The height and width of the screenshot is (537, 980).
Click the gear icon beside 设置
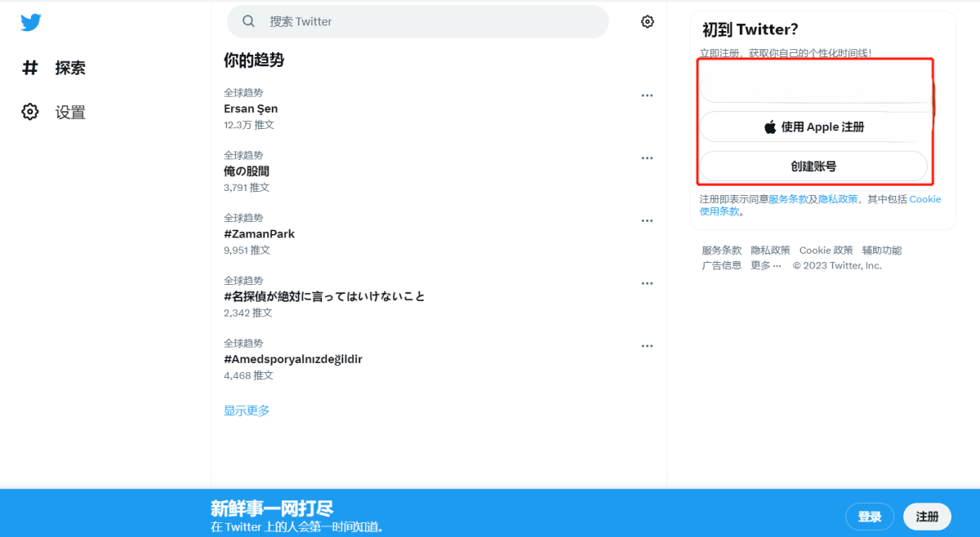tap(30, 112)
